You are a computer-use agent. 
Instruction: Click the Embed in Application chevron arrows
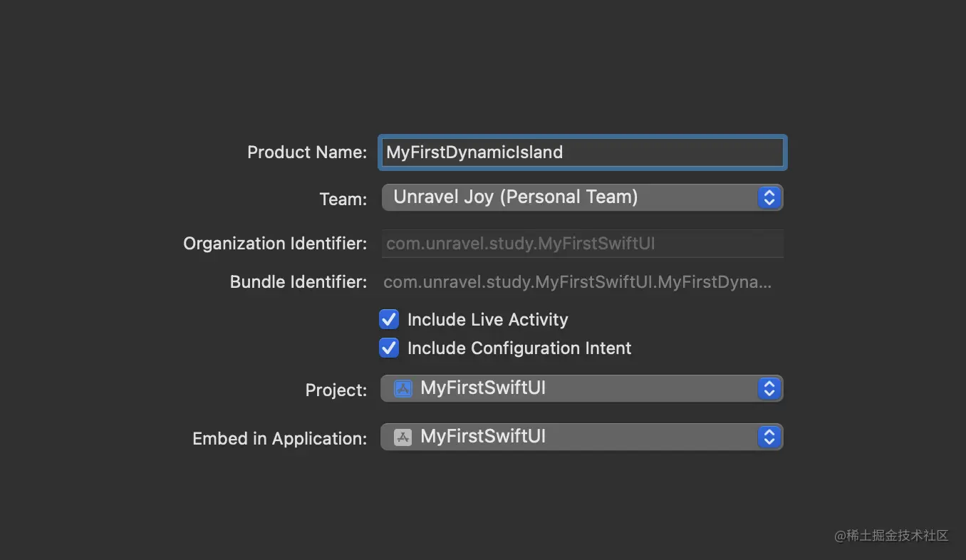pyautogui.click(x=769, y=437)
